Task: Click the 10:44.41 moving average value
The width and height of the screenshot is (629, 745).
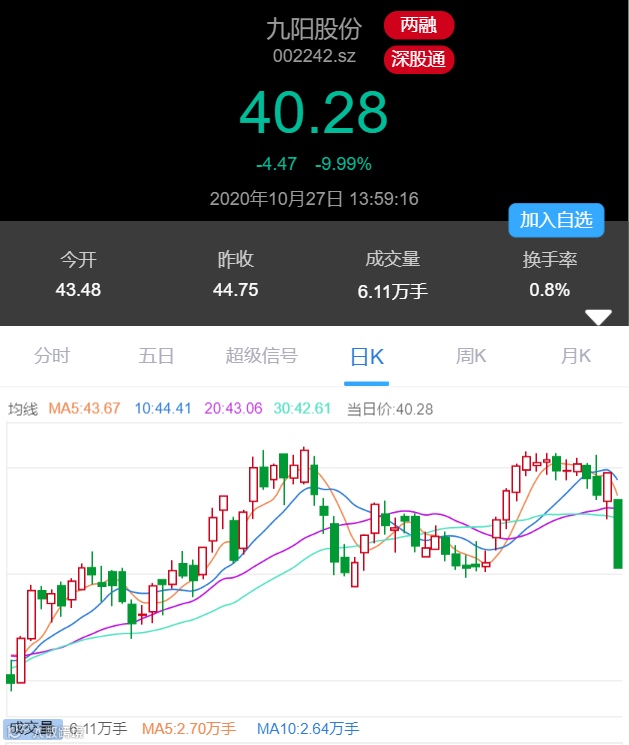Action: (x=163, y=409)
